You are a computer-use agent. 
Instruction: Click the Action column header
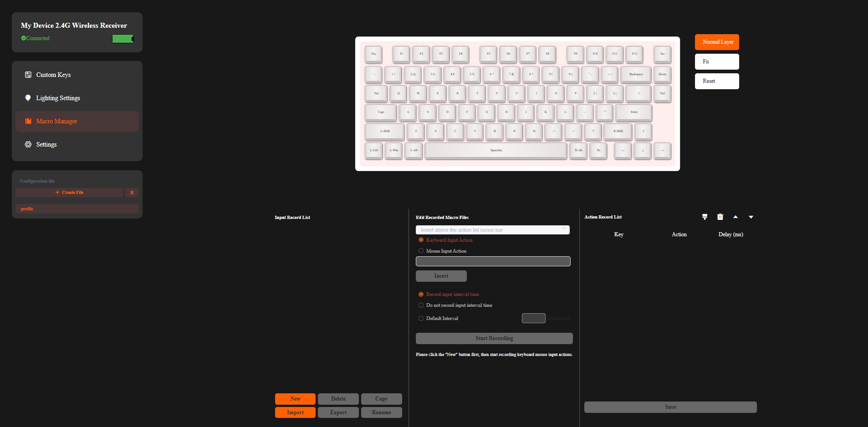click(679, 234)
